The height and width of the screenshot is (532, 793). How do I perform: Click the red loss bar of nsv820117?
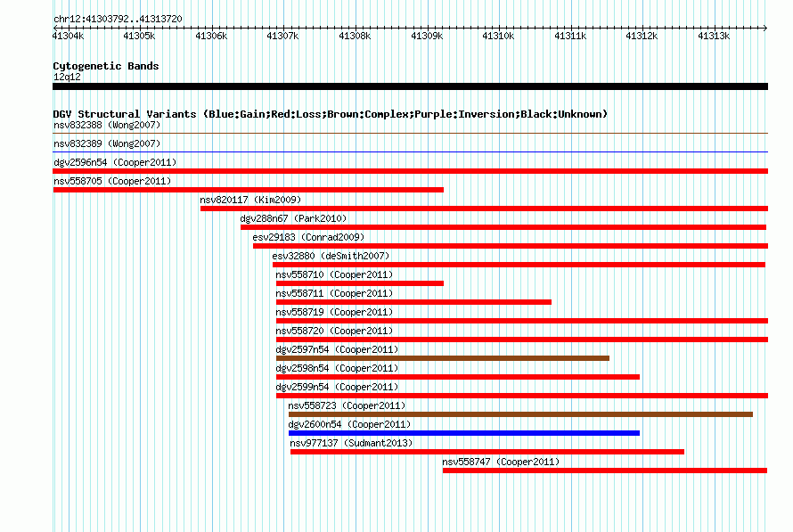[484, 209]
